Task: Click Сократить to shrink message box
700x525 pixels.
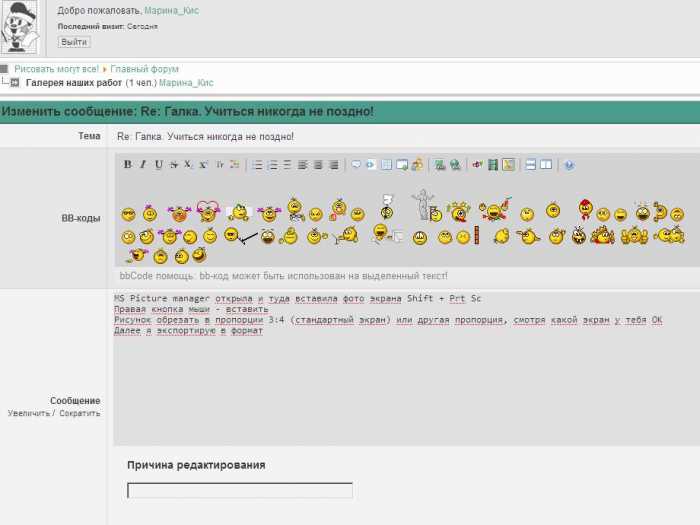Action: coord(80,413)
